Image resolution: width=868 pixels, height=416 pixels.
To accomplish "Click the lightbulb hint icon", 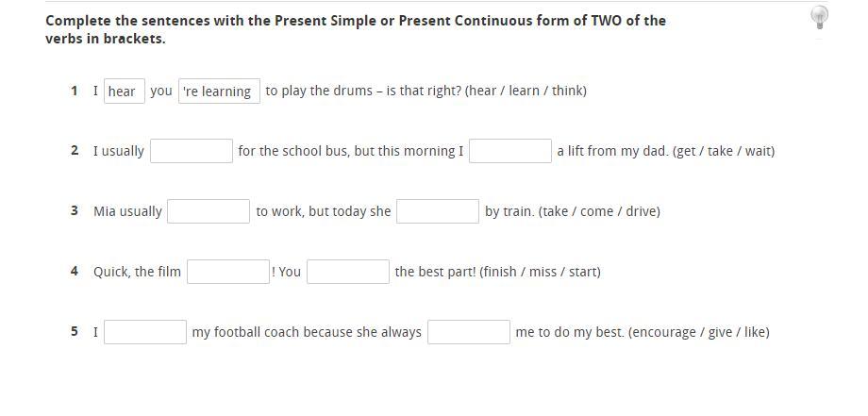I will click(x=819, y=16).
